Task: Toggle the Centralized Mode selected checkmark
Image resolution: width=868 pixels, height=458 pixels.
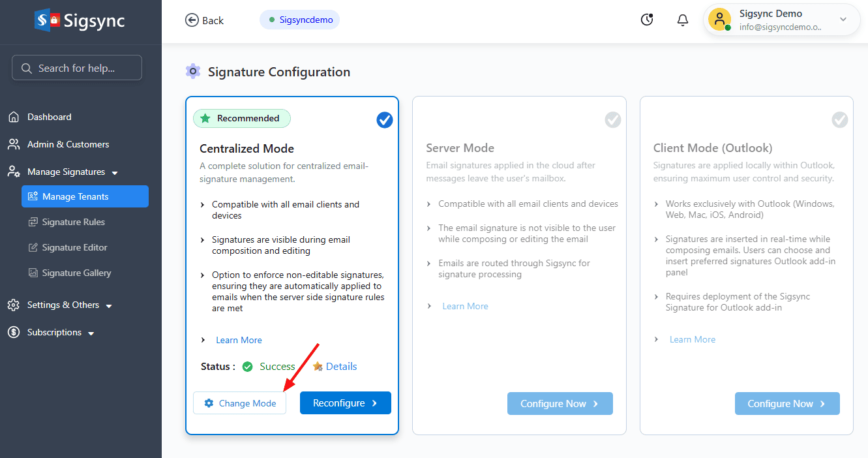Action: tap(385, 120)
